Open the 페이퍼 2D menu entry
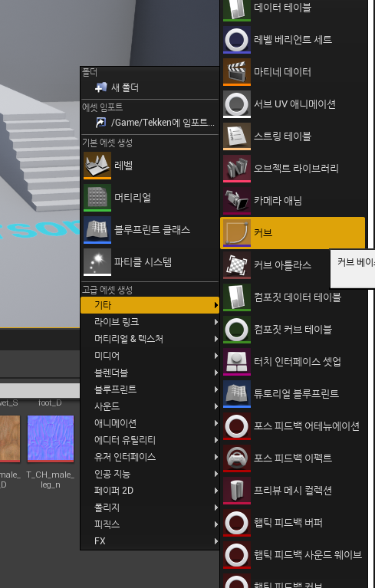 pyautogui.click(x=150, y=491)
